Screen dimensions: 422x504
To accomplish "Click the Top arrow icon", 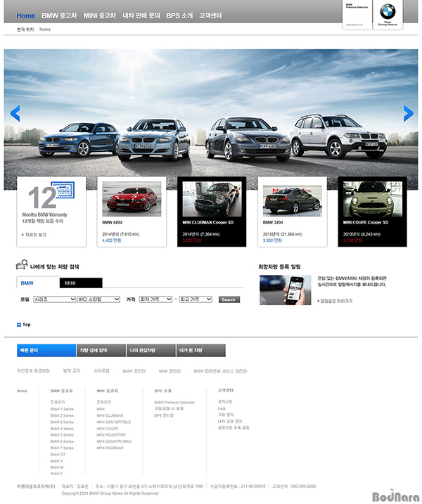I will coord(19,325).
